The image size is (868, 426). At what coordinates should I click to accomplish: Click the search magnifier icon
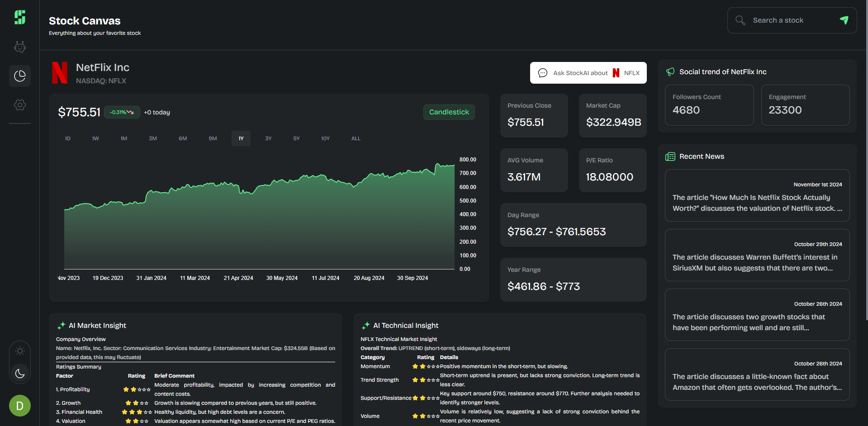point(740,20)
